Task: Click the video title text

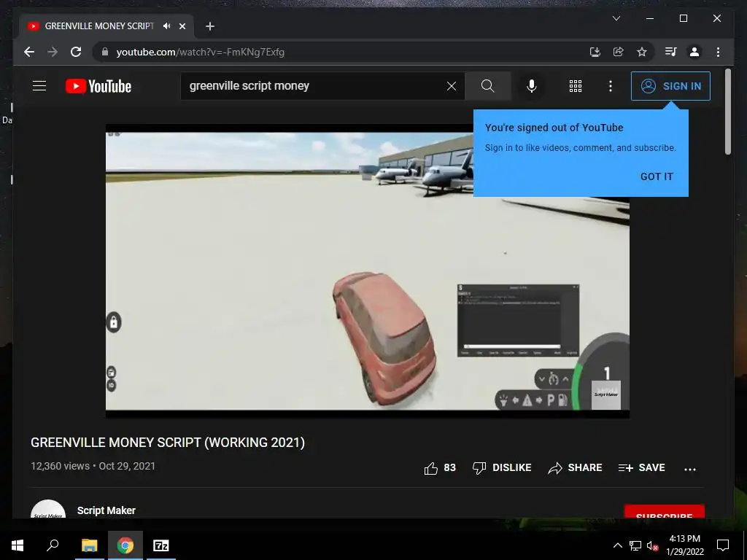Action: click(x=168, y=443)
